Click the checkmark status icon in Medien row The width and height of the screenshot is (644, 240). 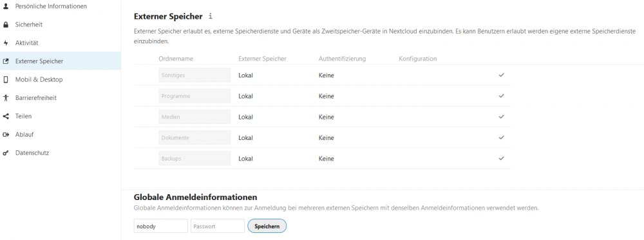[501, 117]
